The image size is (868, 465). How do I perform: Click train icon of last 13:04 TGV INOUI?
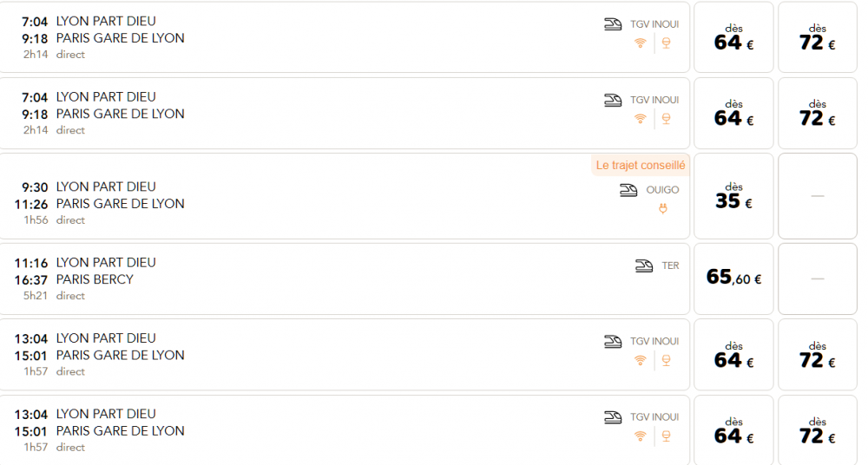click(613, 417)
